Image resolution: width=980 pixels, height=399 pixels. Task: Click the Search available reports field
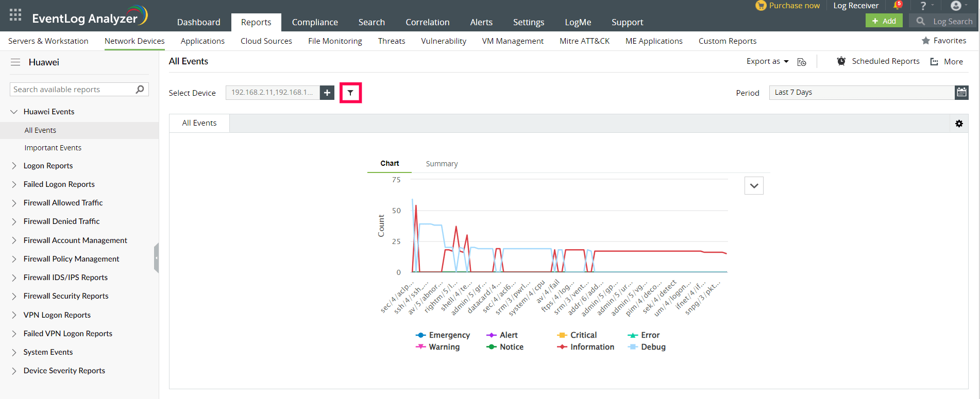[79, 90]
